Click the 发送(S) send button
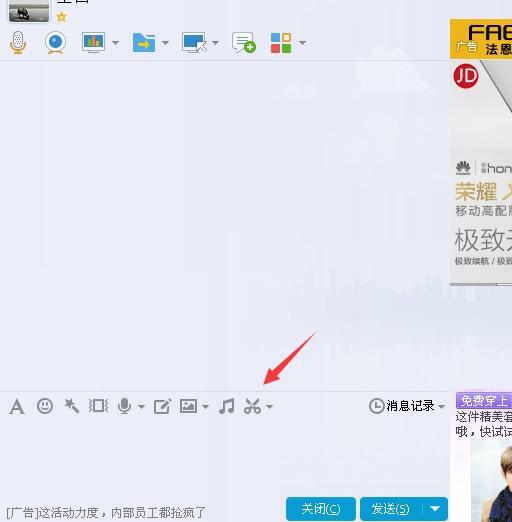The height and width of the screenshot is (522, 512). pos(391,508)
